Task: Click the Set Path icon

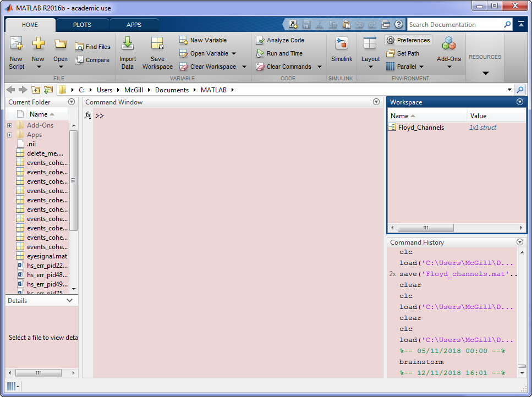Action: pyautogui.click(x=390, y=53)
